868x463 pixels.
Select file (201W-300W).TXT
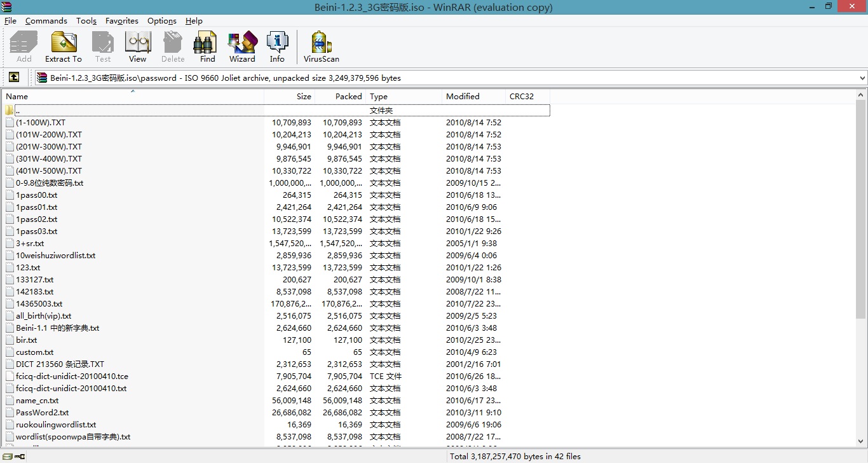tap(49, 147)
